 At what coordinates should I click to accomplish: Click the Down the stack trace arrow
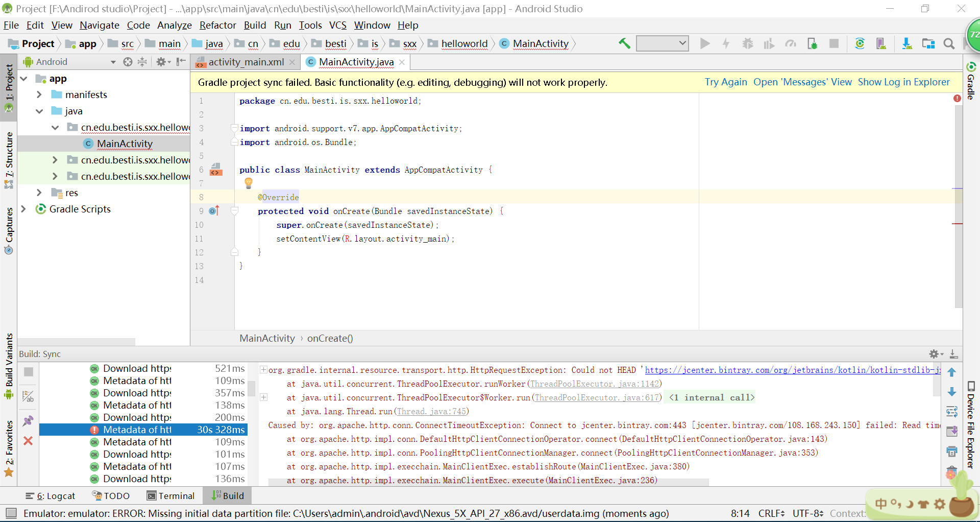[x=952, y=392]
